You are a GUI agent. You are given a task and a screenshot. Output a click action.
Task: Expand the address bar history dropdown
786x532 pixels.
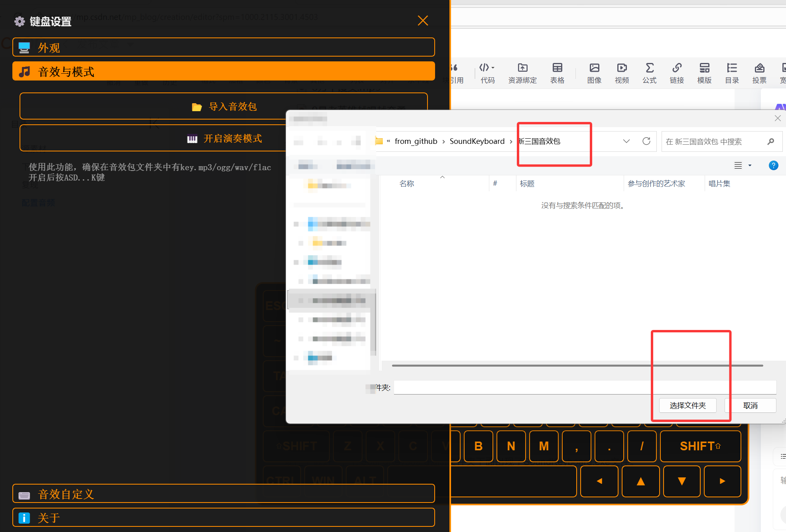(626, 141)
